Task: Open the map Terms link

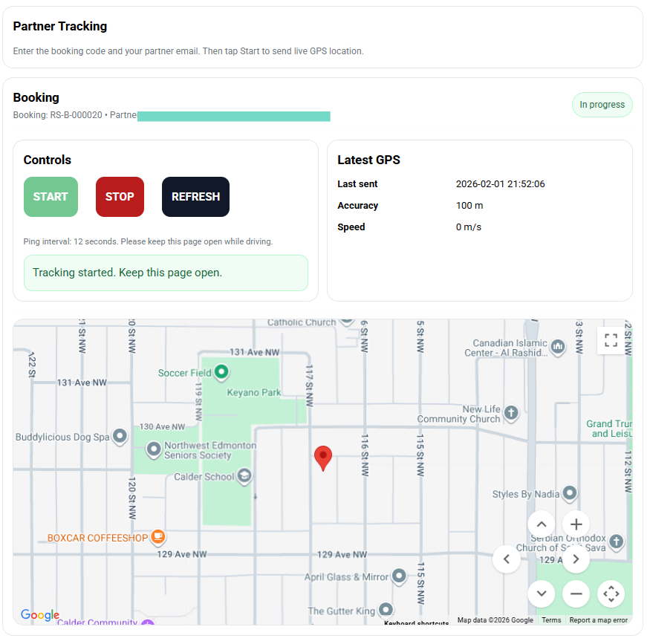Action: click(x=551, y=620)
